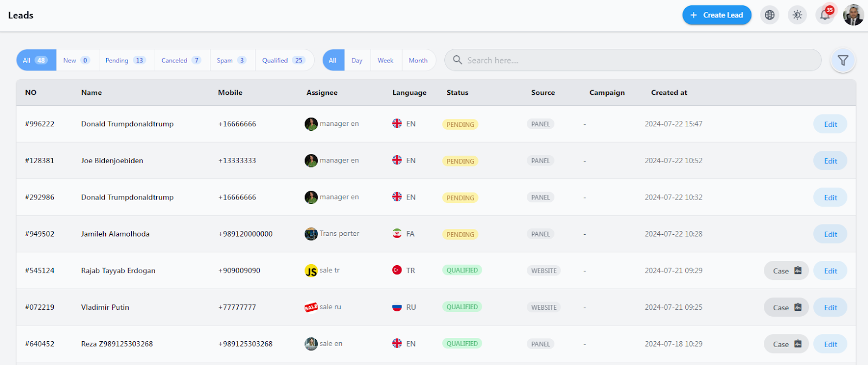Click the UK flag in row #996222
Image resolution: width=868 pixels, height=365 pixels.
(x=397, y=123)
